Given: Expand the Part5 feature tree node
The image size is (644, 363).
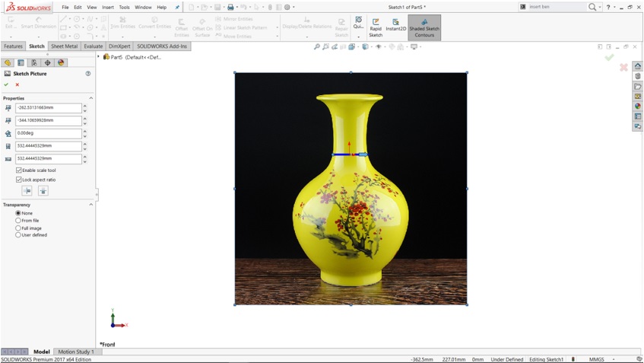Looking at the screenshot, I should click(x=99, y=57).
